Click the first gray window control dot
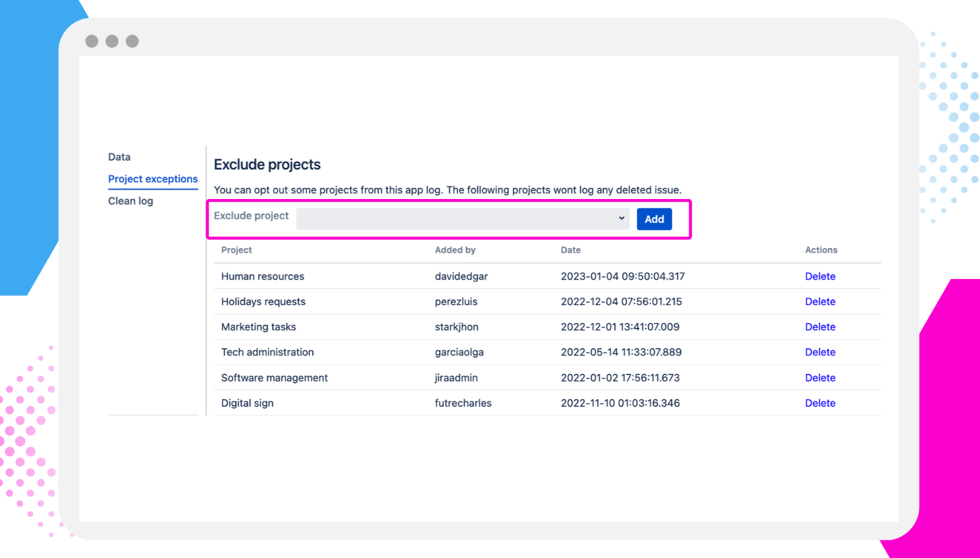Screen dimensions: 980x558 tap(92, 41)
